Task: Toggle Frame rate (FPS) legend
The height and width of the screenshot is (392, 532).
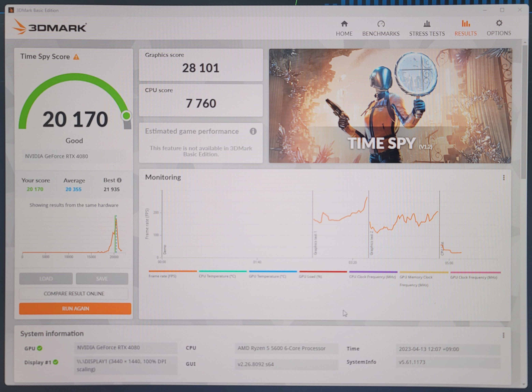Action: [x=173, y=274]
